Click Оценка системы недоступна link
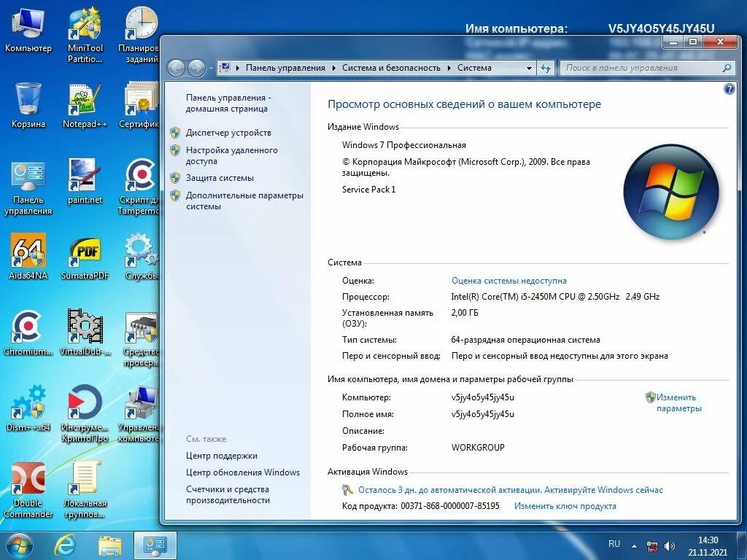This screenshot has width=747, height=560. click(x=508, y=281)
